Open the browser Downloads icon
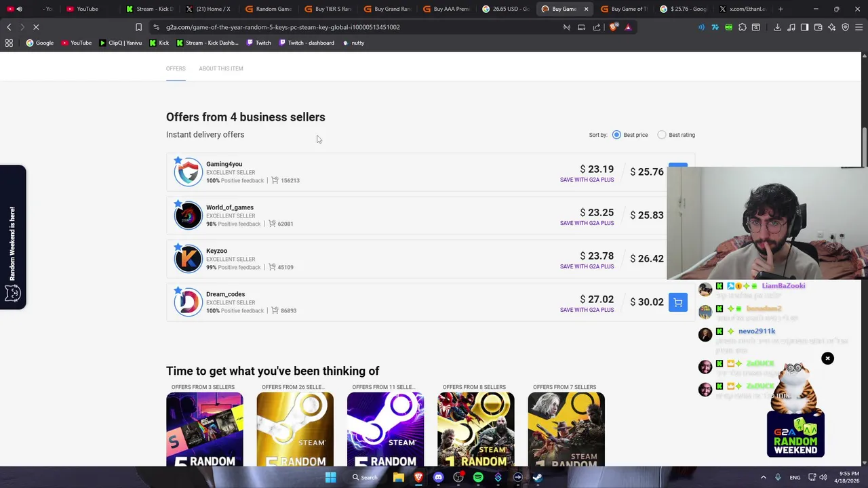The image size is (868, 488). coord(777,27)
